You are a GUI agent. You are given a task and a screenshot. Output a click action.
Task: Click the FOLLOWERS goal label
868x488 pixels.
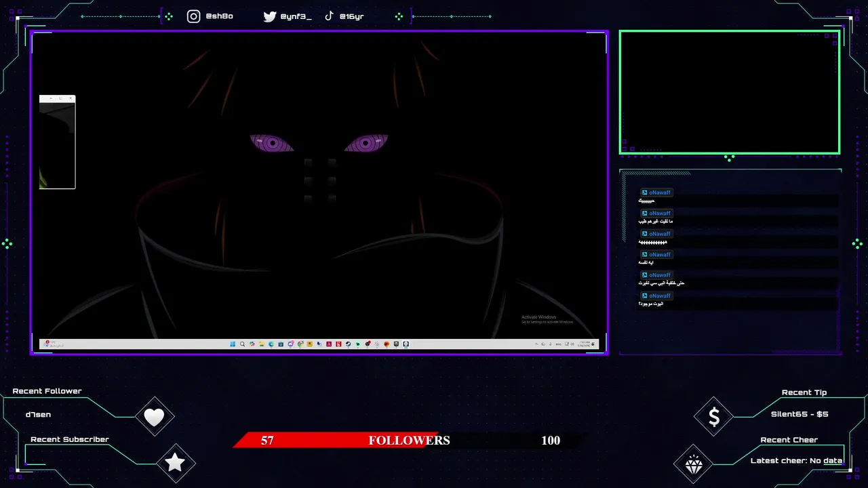(x=409, y=441)
